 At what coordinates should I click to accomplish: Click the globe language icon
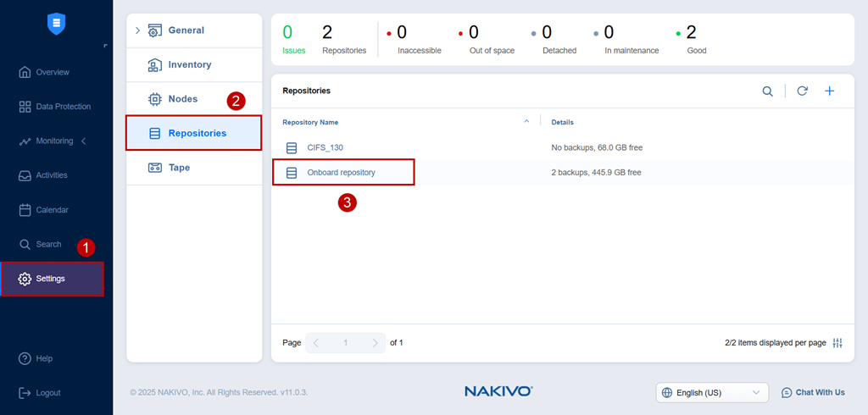pyautogui.click(x=667, y=393)
